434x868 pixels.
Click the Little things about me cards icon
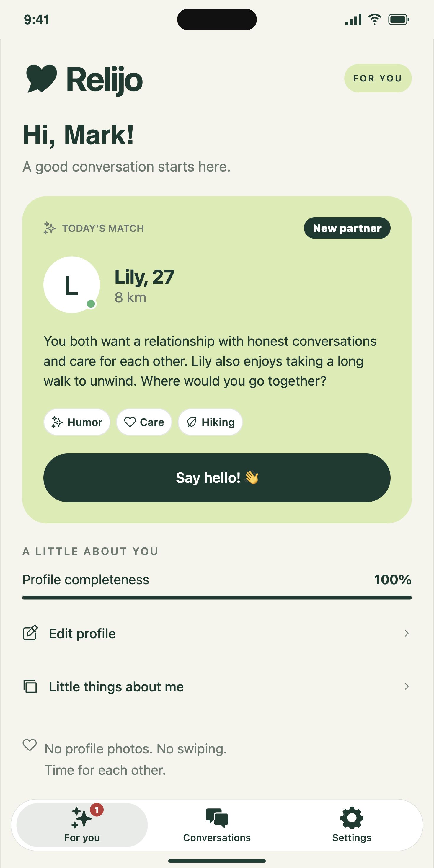click(30, 686)
